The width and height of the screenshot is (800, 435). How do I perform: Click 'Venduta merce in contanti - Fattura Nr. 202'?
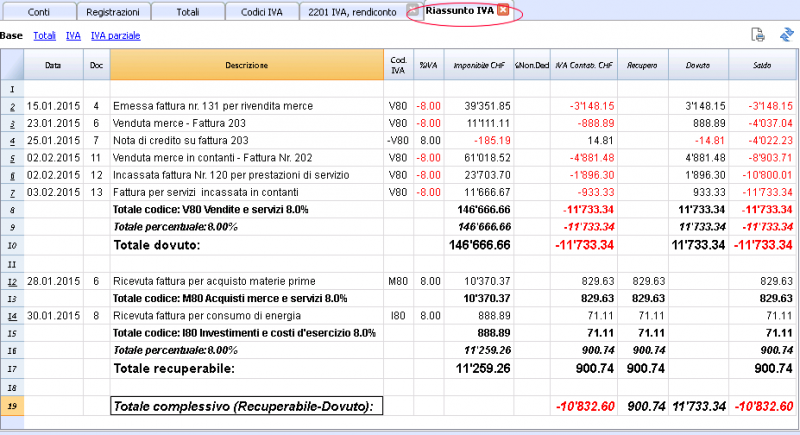click(x=212, y=158)
